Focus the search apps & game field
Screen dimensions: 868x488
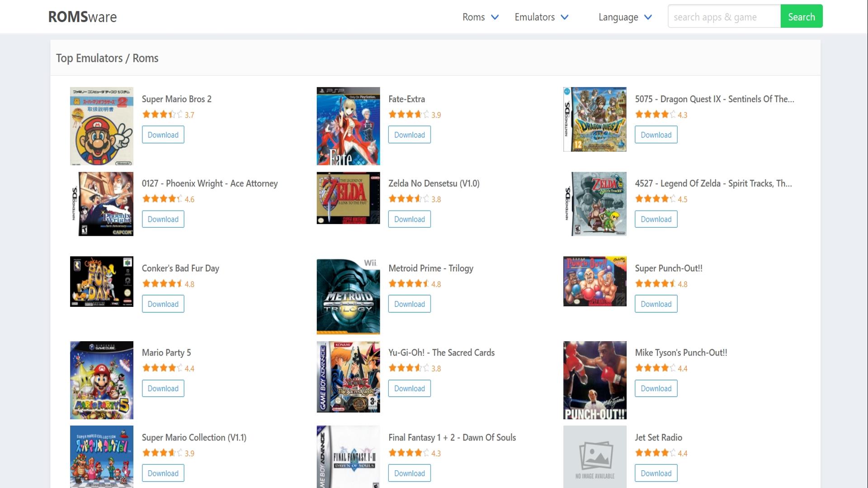pos(724,17)
